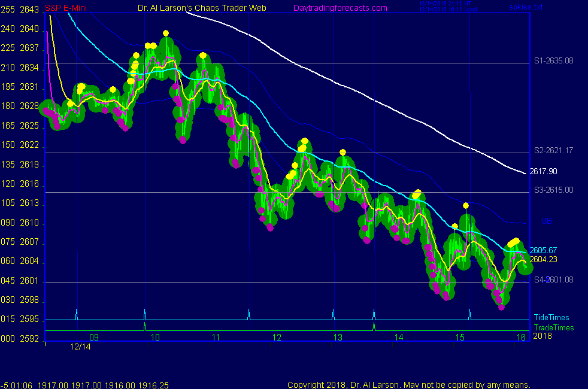Click the 2637 price axis label
The image size is (588, 389).
29,48
